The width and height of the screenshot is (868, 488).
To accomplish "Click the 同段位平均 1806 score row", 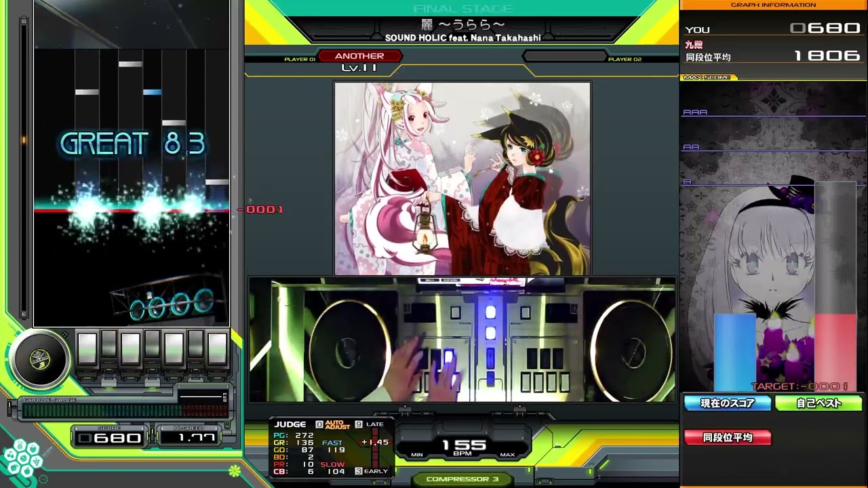I will point(773,57).
